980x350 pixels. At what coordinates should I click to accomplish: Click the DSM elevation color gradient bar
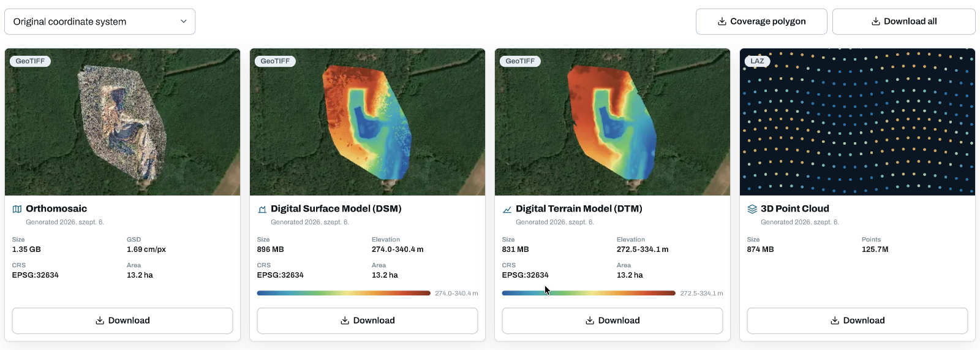click(x=344, y=293)
